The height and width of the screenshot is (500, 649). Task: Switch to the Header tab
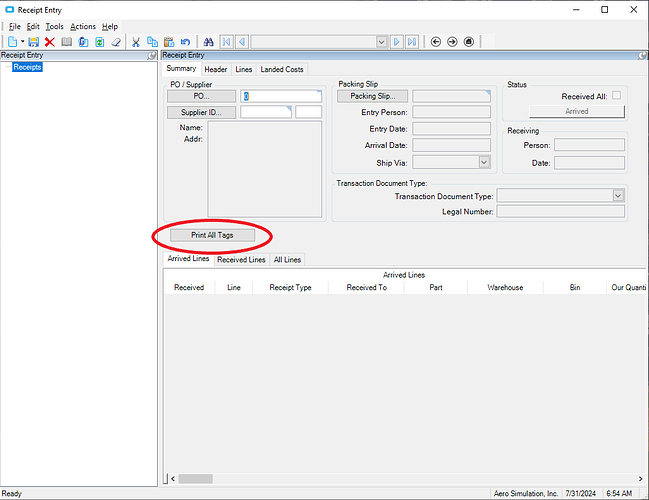216,70
